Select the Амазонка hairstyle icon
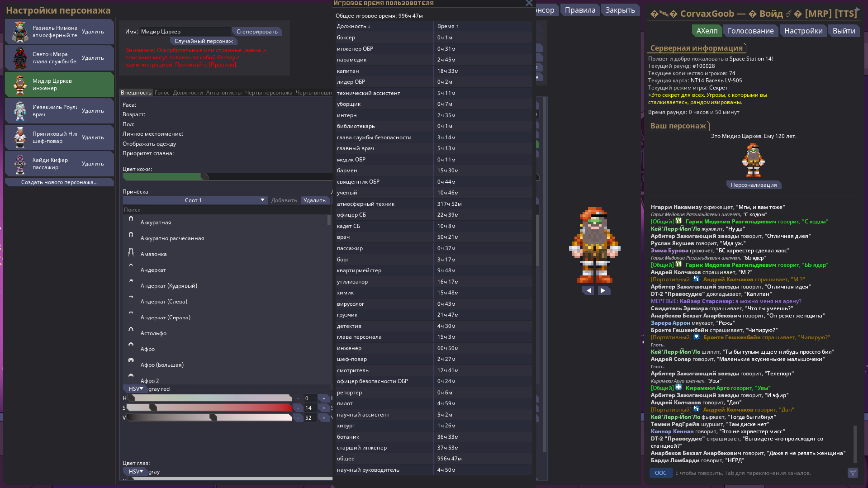The width and height of the screenshot is (868, 488). point(131,252)
